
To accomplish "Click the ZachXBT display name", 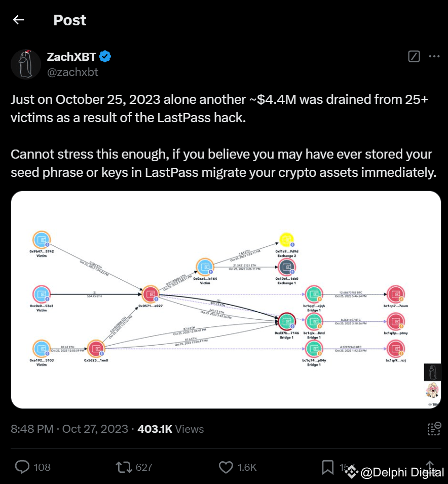I will [x=71, y=57].
